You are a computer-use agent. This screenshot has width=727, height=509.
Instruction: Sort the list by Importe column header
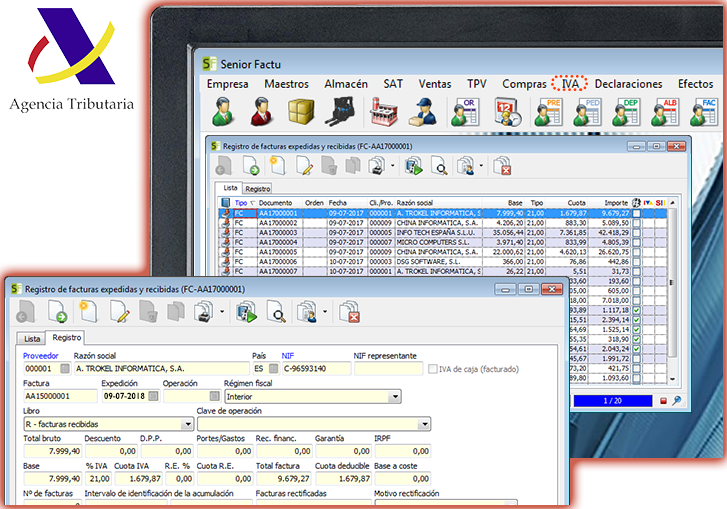612,203
